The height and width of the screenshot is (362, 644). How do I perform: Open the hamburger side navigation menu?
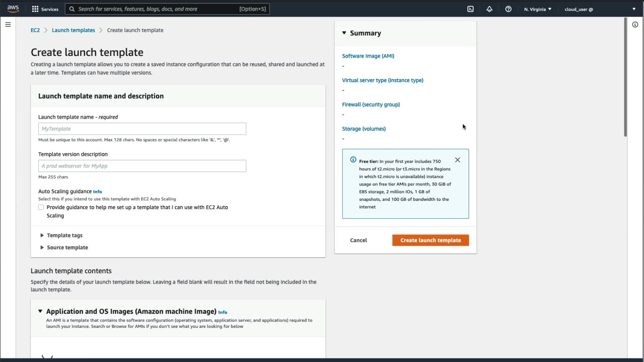tap(8, 24)
